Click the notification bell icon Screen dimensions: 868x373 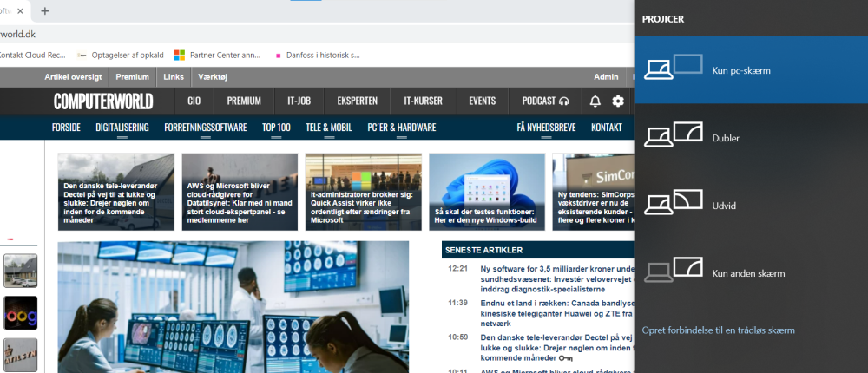click(595, 101)
